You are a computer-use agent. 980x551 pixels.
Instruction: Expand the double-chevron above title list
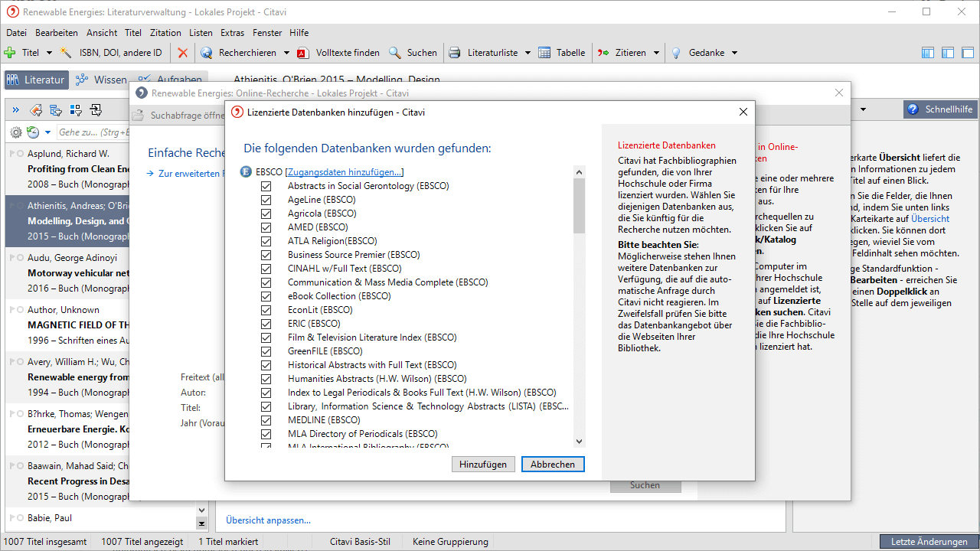click(16, 109)
